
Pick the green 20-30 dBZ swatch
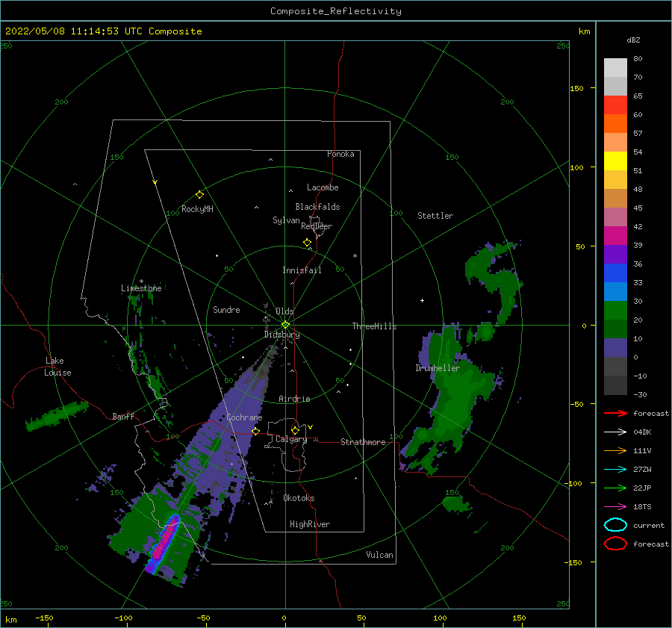pyautogui.click(x=615, y=311)
